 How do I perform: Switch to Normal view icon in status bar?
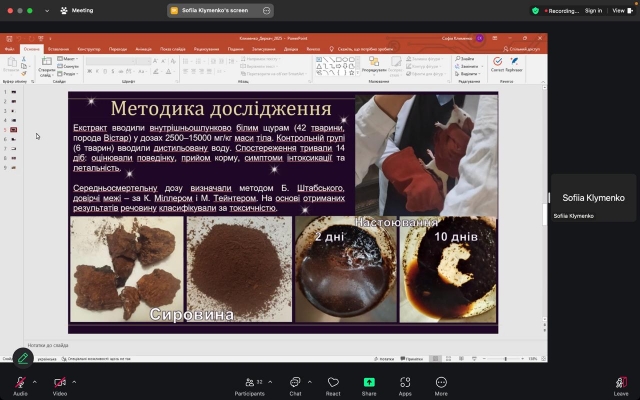tap(436, 359)
